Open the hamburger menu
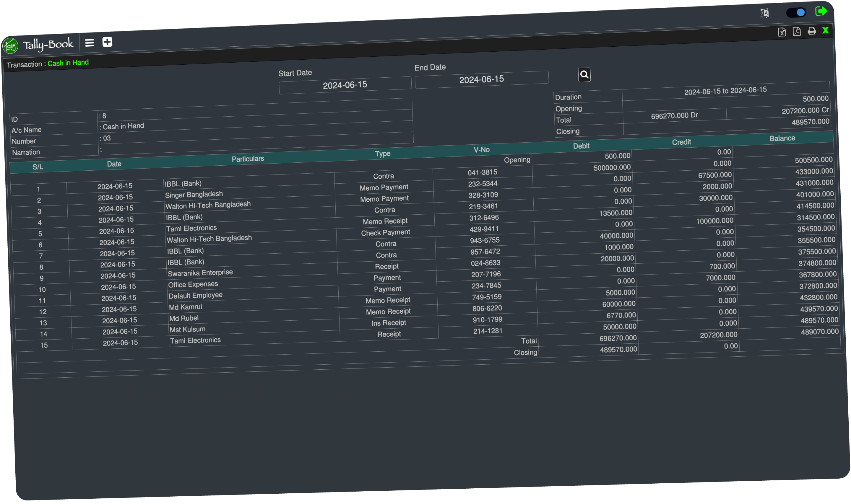 pyautogui.click(x=90, y=43)
